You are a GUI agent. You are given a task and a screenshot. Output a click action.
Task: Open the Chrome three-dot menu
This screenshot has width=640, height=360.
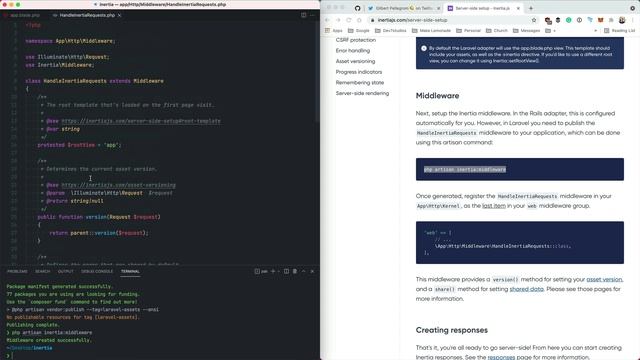coord(633,20)
